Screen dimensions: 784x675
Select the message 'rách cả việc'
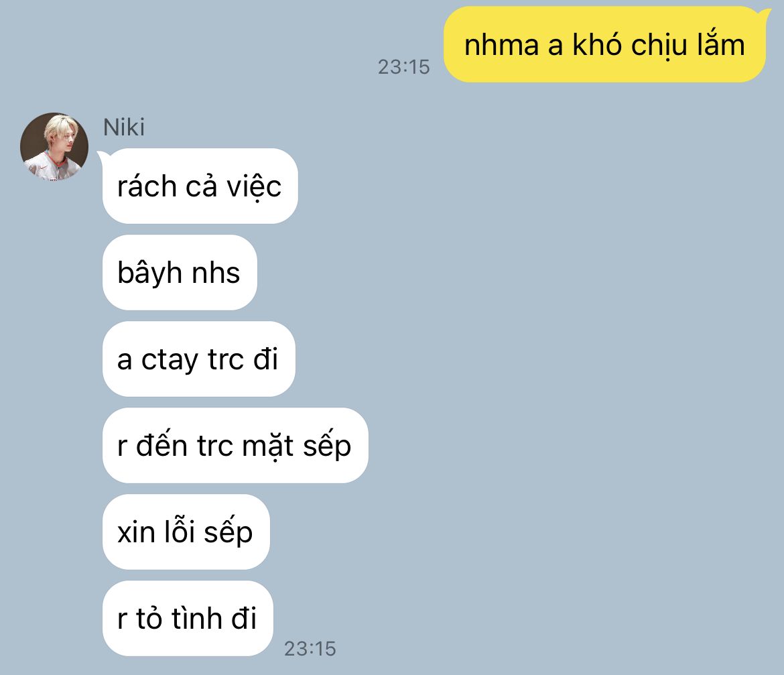click(200, 186)
